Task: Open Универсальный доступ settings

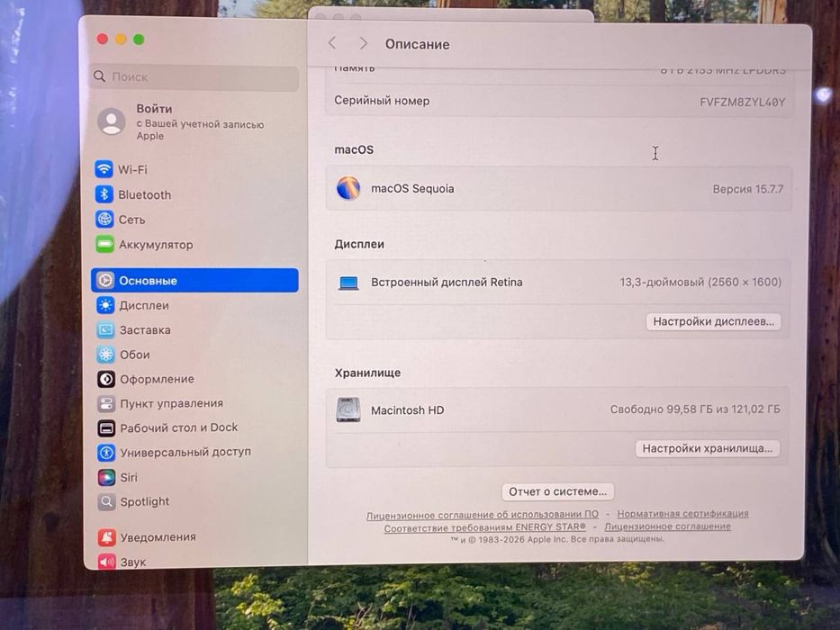Action: (x=195, y=452)
